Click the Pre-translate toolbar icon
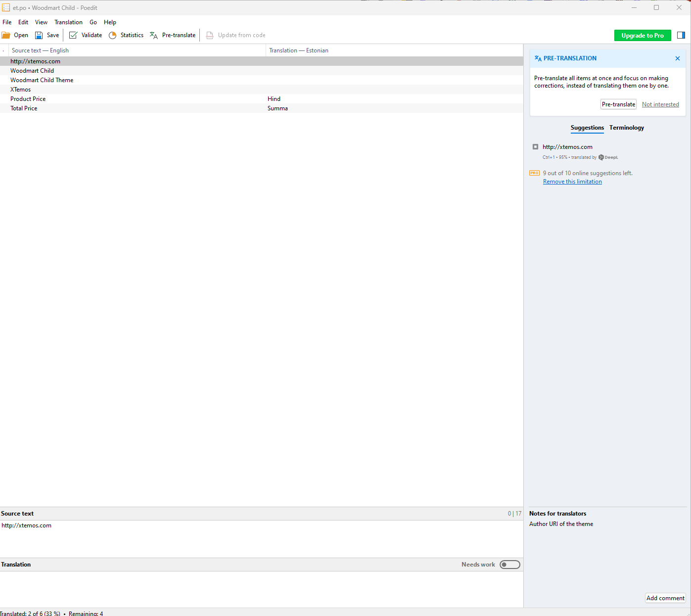The height and width of the screenshot is (616, 691). pyautogui.click(x=154, y=35)
